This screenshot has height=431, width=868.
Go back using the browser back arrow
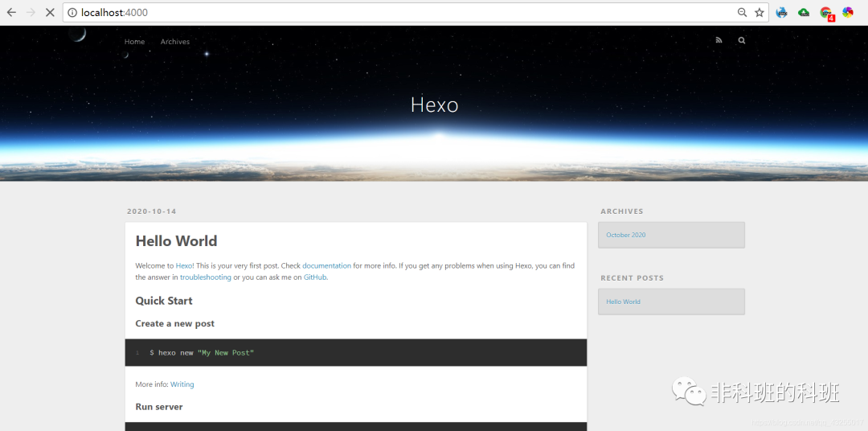click(11, 12)
